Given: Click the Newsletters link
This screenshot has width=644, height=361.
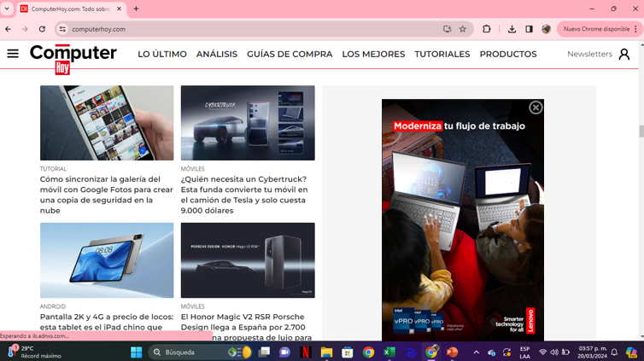Looking at the screenshot, I should pyautogui.click(x=589, y=54).
